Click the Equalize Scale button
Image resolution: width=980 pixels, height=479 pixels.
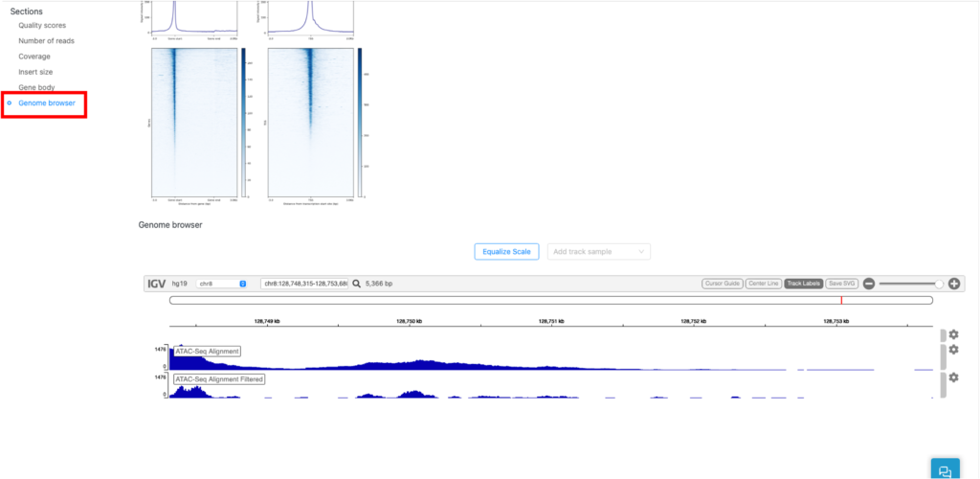(507, 252)
